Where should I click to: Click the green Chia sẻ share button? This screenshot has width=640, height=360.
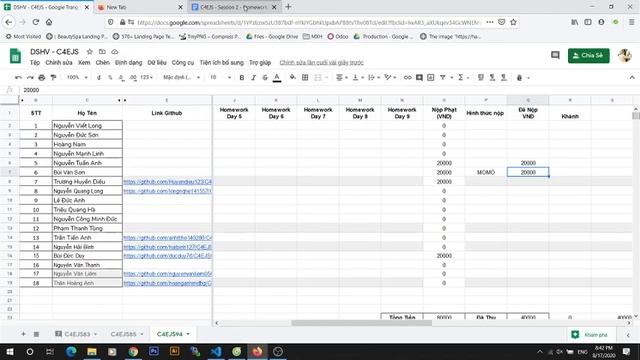pyautogui.click(x=588, y=56)
